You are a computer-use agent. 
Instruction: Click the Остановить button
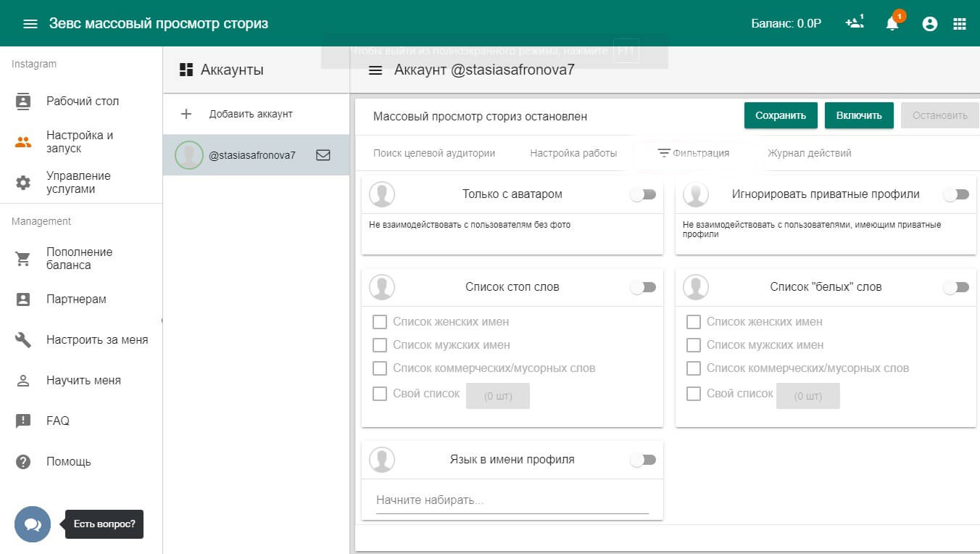tap(940, 115)
